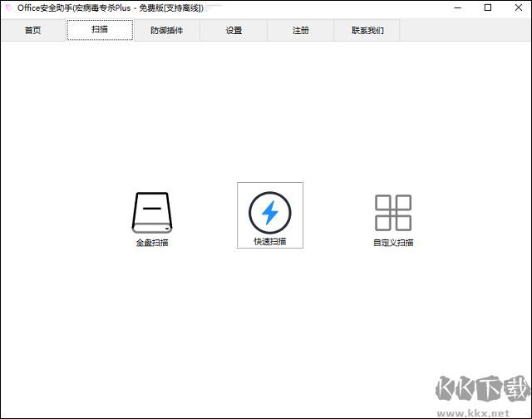
Task: Switch to 联系我们 tab
Action: [x=367, y=30]
